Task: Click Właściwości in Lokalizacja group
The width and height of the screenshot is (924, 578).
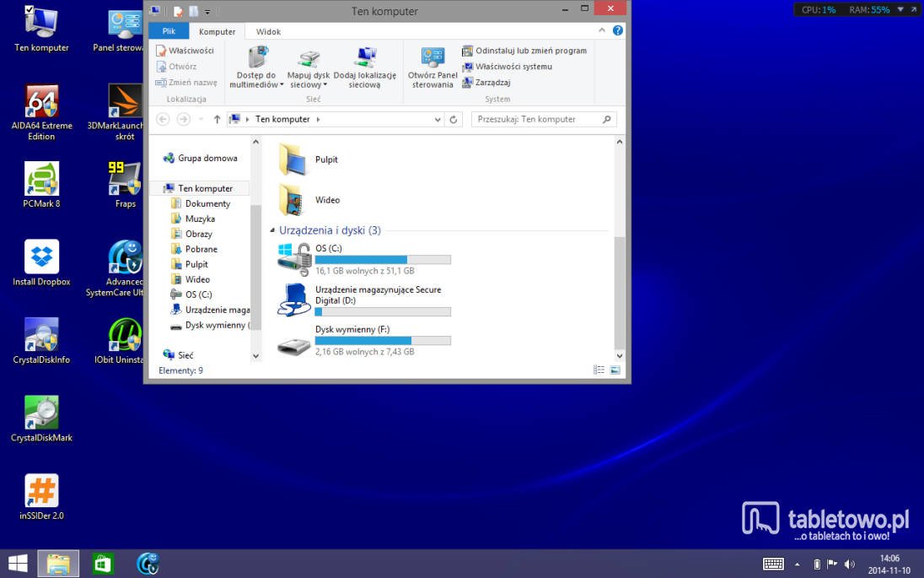Action: [185, 51]
